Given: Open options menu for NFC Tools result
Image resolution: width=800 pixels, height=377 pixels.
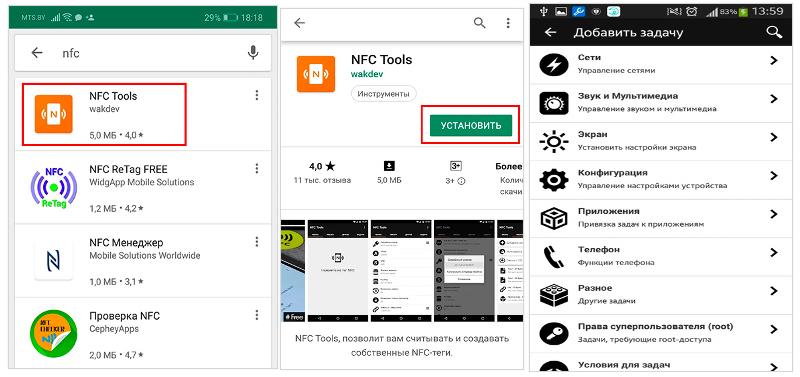Looking at the screenshot, I should (257, 95).
